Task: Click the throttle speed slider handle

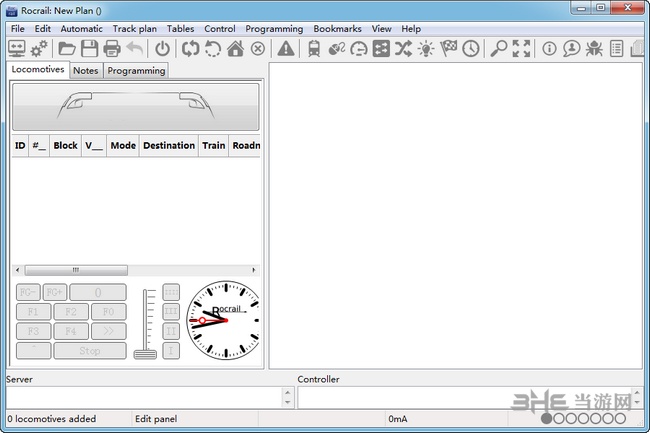Action: (145, 354)
